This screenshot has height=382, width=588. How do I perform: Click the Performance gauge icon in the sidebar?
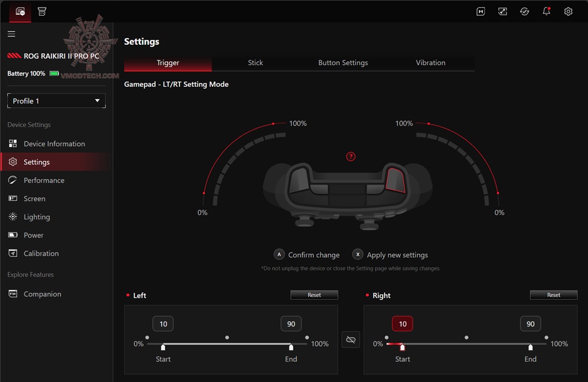point(13,180)
